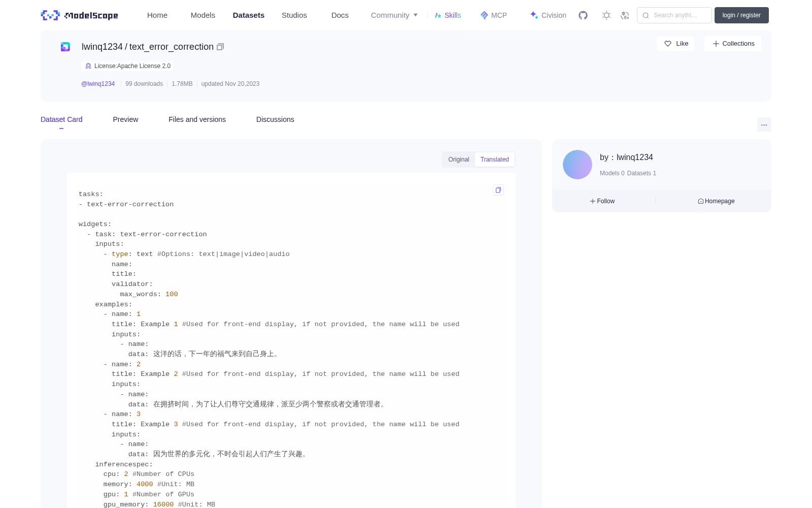Open the Datasets menu item
The image size is (812, 508).
pyautogui.click(x=249, y=15)
